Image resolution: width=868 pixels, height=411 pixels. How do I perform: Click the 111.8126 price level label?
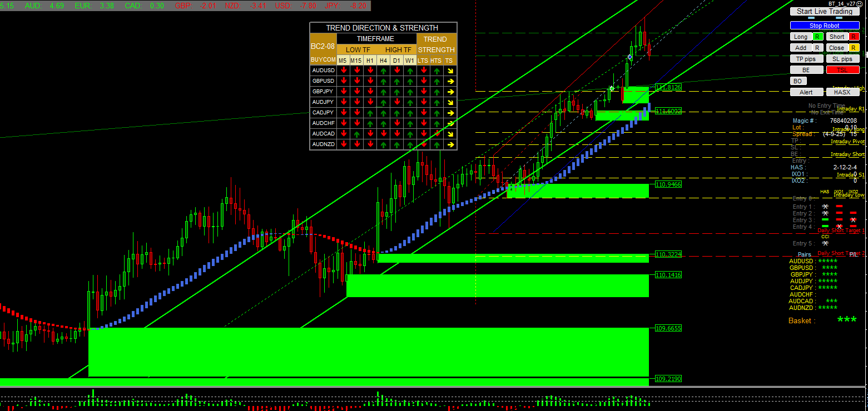[668, 88]
